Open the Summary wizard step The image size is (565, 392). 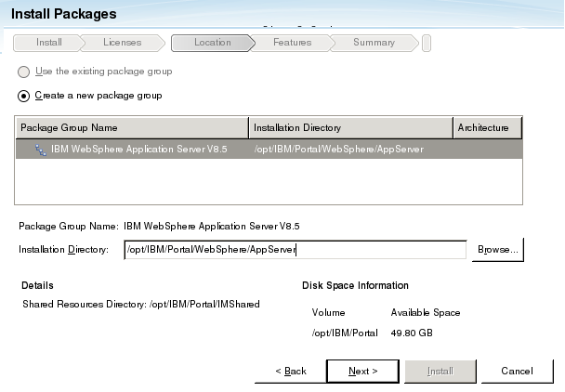(x=374, y=43)
